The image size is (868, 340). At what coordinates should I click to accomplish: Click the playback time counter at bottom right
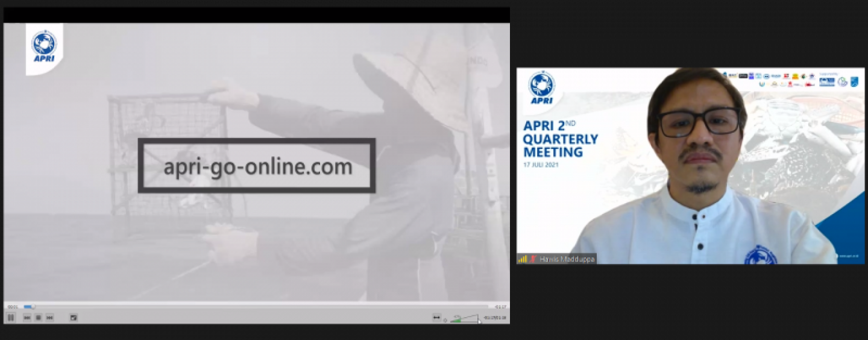[495, 318]
